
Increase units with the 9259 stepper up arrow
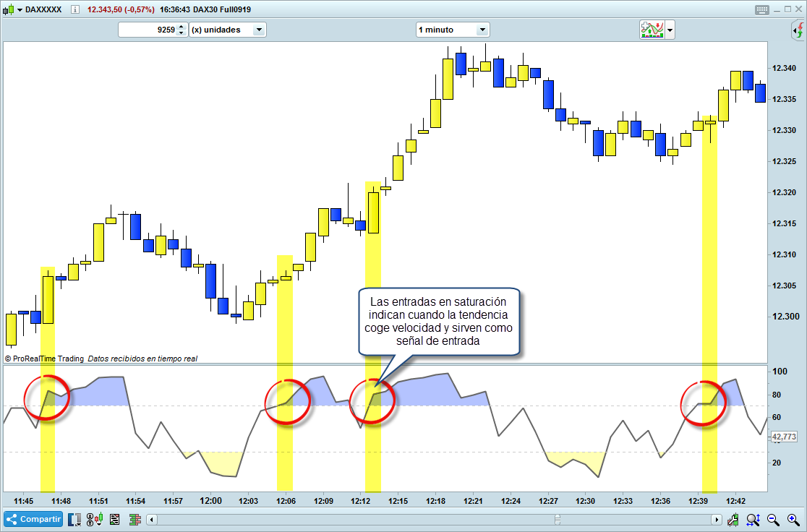179,27
